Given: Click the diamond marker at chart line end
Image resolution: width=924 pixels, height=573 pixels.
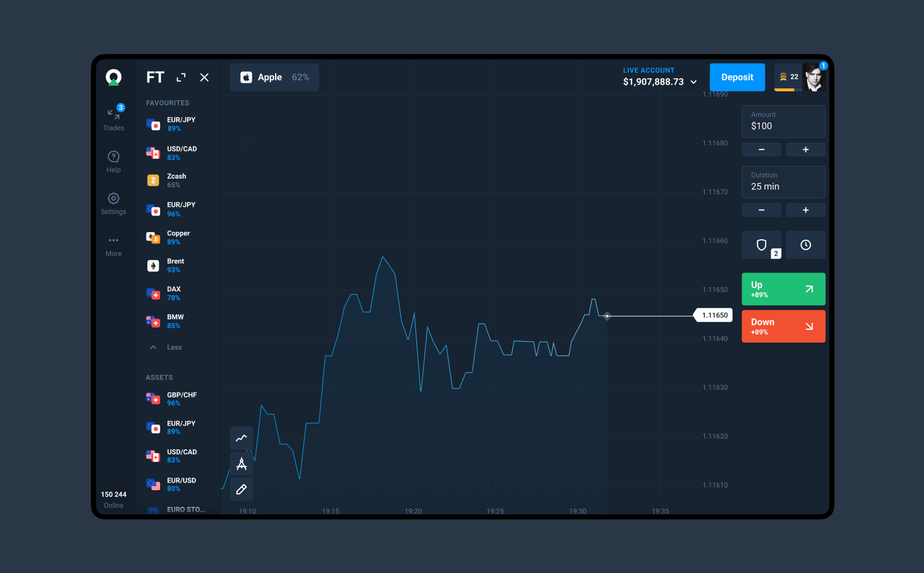Looking at the screenshot, I should [607, 316].
